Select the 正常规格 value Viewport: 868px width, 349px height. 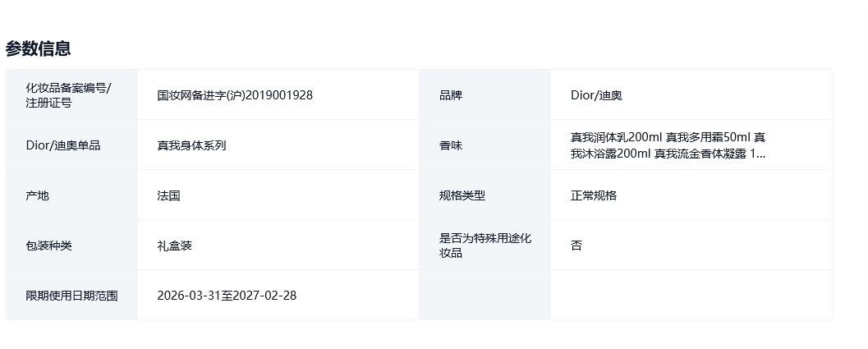[x=594, y=195]
